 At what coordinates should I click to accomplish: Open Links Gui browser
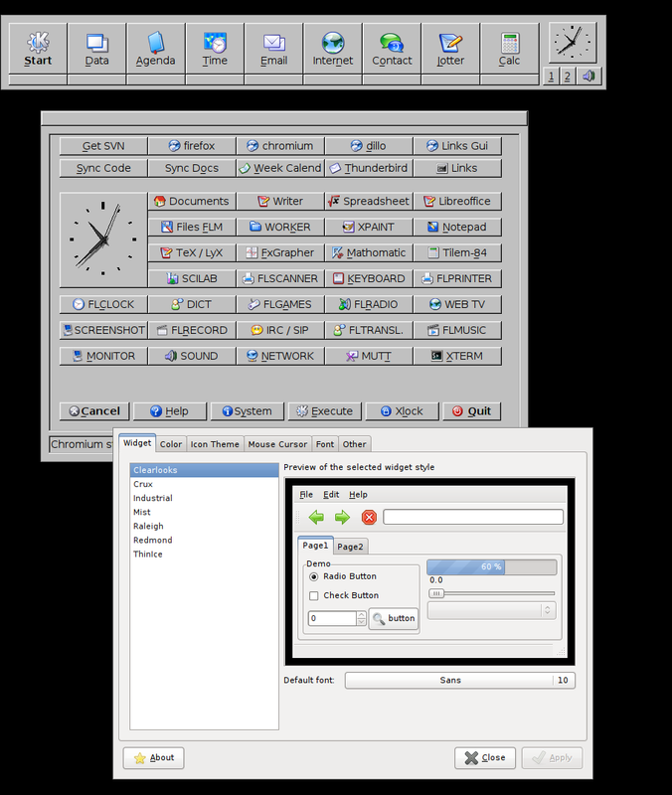[x=457, y=146]
